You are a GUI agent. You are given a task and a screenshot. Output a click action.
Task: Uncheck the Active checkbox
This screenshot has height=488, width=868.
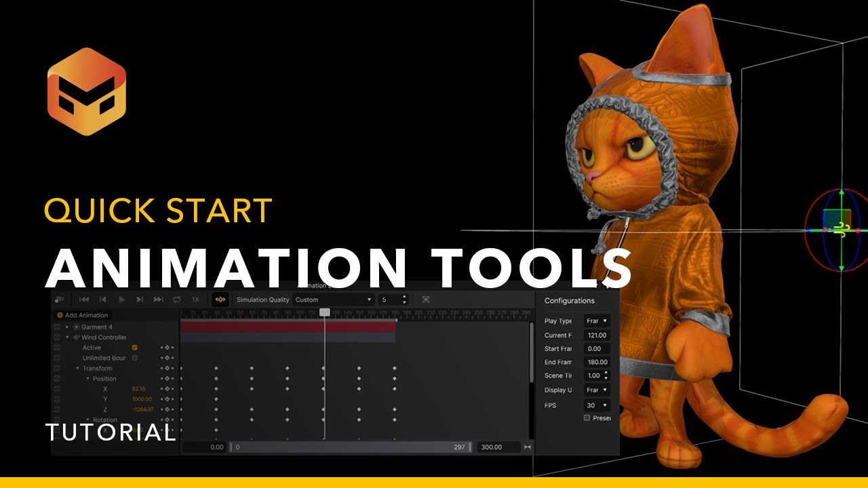tap(134, 348)
